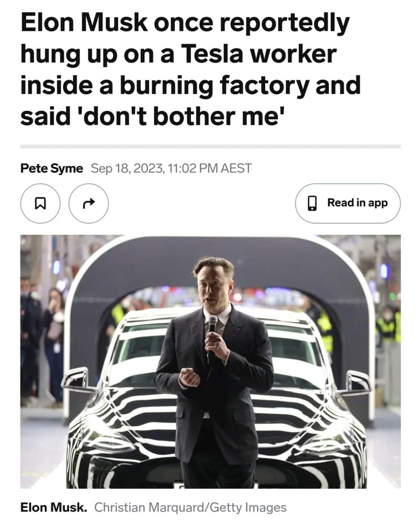The image size is (420, 525).
Task: Tap the phone icon inside Read in app
Action: pyautogui.click(x=312, y=203)
